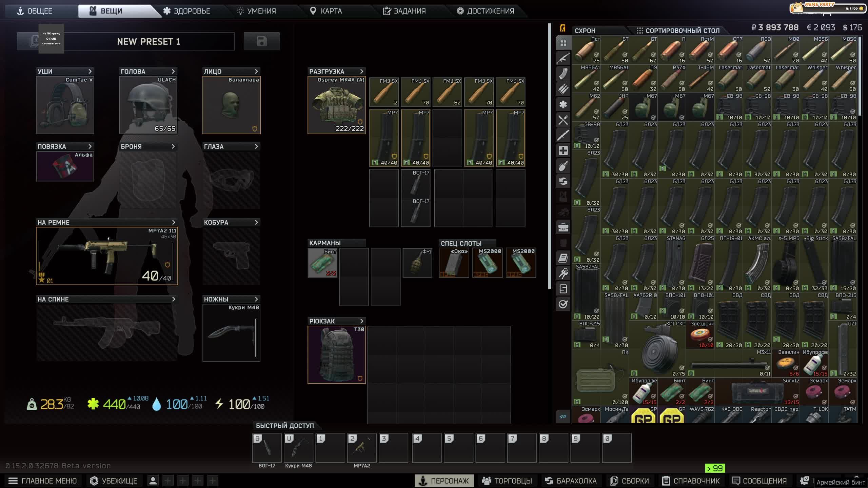Expand the РАЗГРУЗКА rig section
The width and height of the screenshot is (868, 488).
[362, 72]
